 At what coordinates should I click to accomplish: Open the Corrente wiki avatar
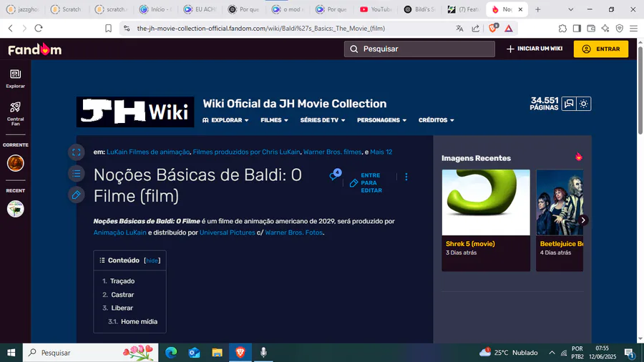[x=15, y=163]
